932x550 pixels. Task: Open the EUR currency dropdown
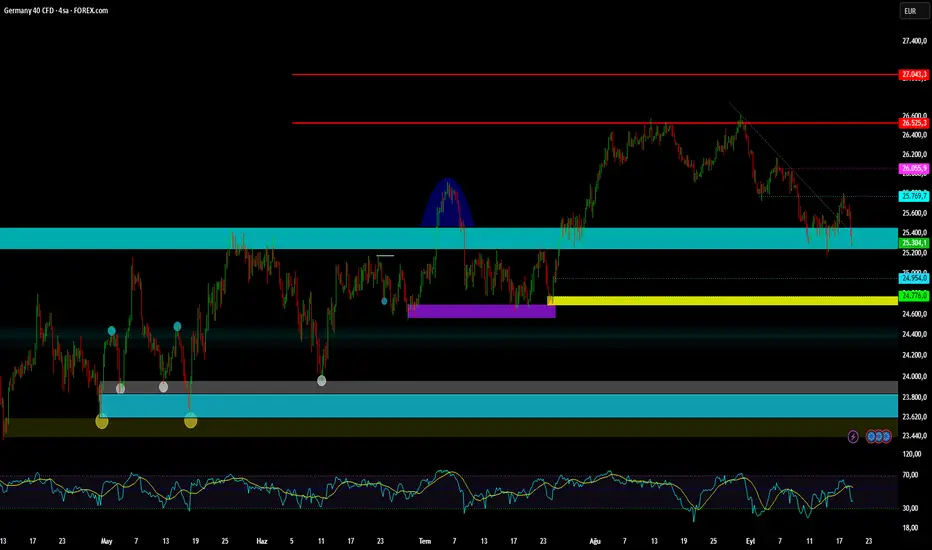(x=913, y=11)
